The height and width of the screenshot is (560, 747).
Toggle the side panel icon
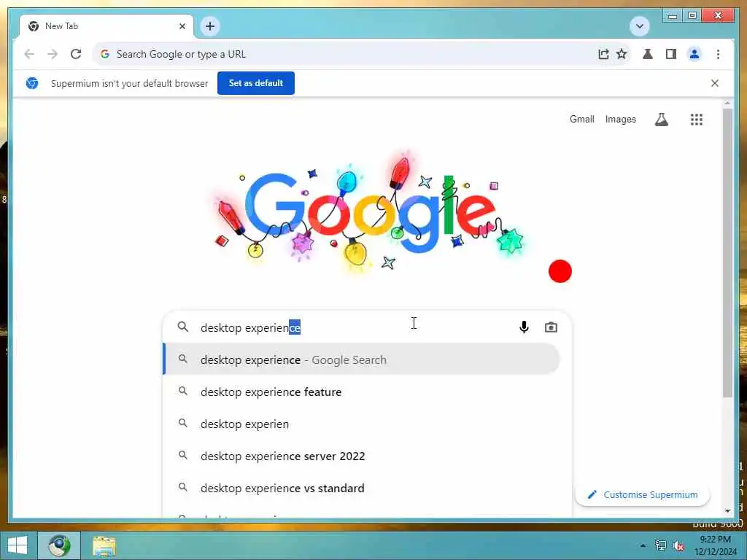[x=671, y=54]
